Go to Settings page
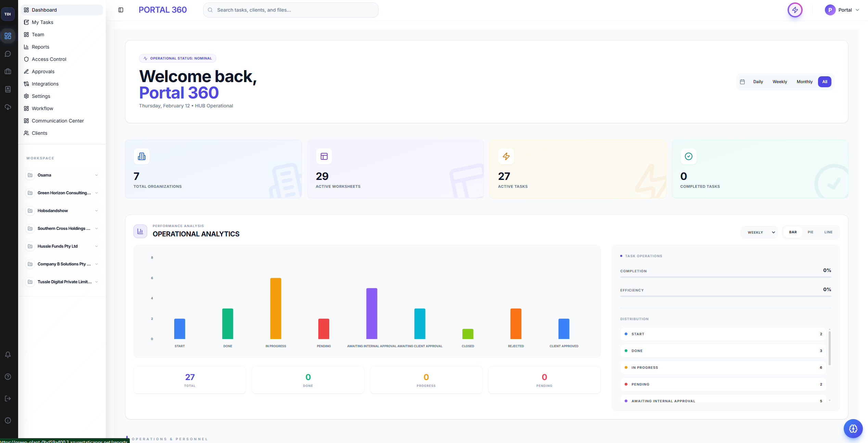This screenshot has height=443, width=868. 62,96
